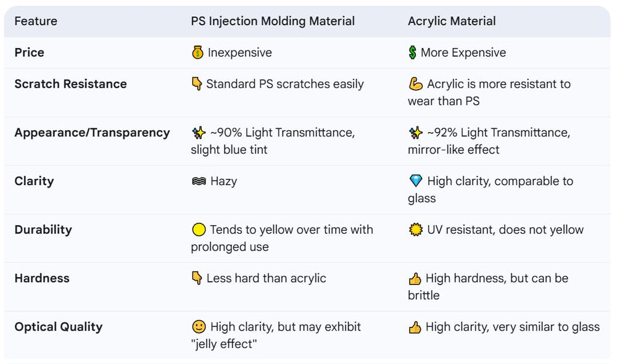Screen dimensions: 617x364
Task: Click the Acrylic Material column header
Action: [x=452, y=21]
